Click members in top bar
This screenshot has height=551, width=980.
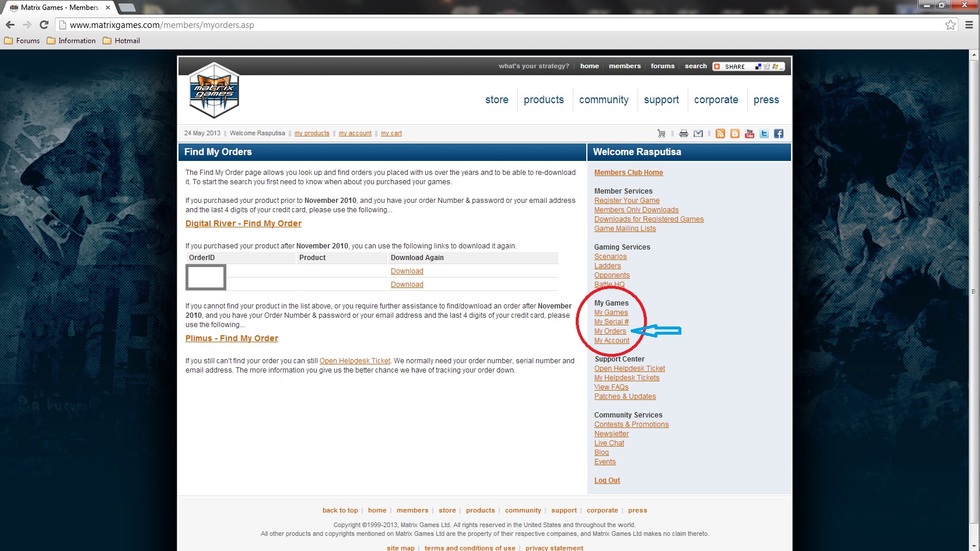pyautogui.click(x=625, y=66)
